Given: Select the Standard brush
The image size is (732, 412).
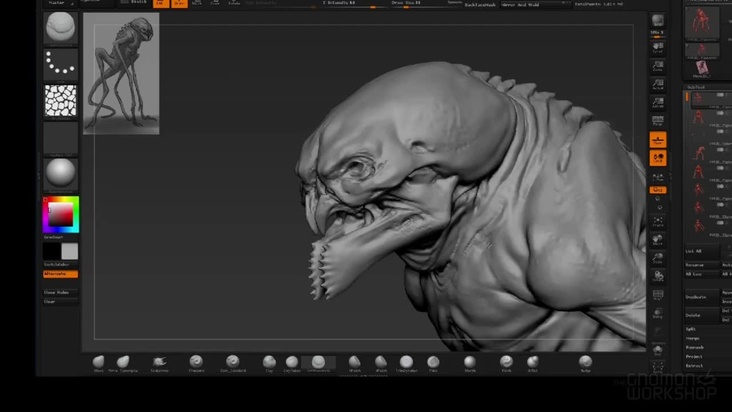Looking at the screenshot, I should click(196, 363).
